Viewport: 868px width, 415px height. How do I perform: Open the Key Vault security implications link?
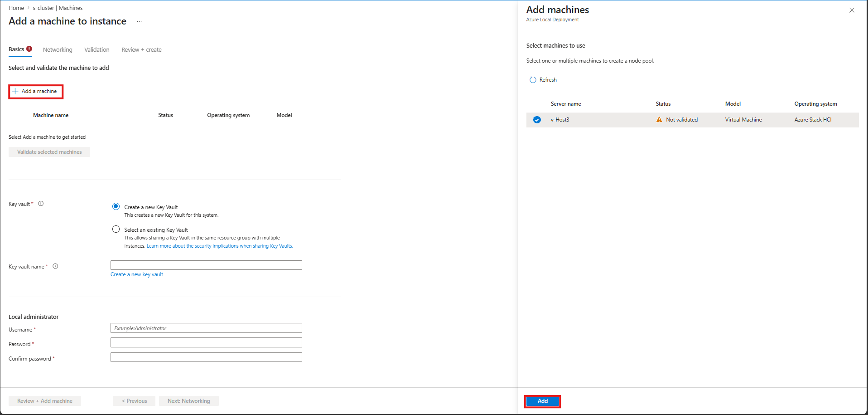coord(220,246)
